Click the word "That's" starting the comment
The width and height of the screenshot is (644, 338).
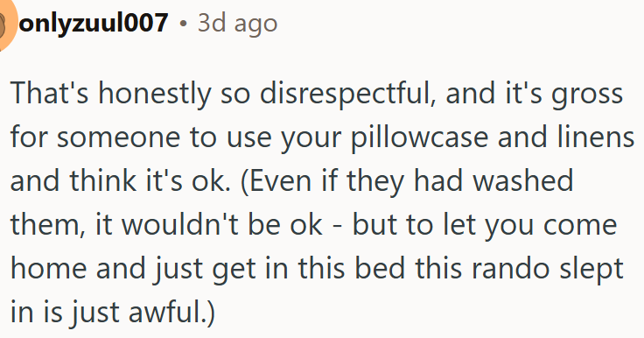(49, 93)
